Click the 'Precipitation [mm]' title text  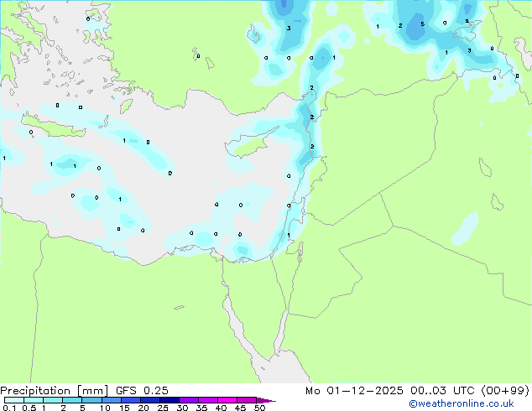click(55, 391)
